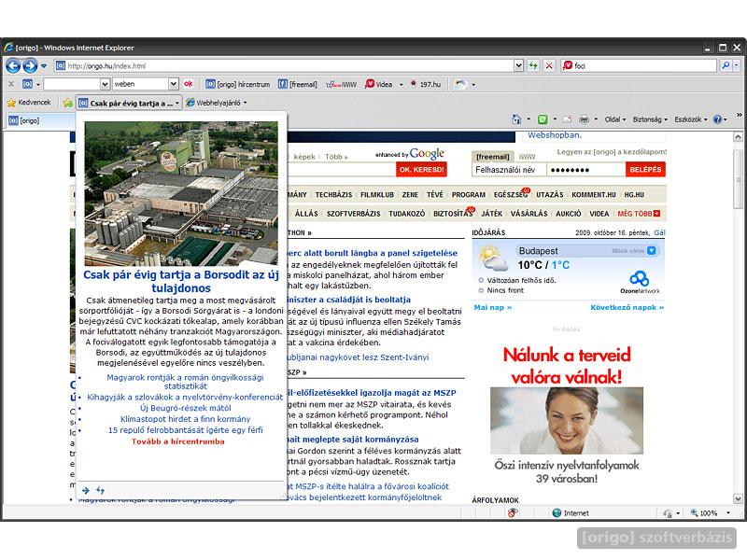The height and width of the screenshot is (560, 747).
Task: Click the red 'OK, KERESD!' search button
Action: pyautogui.click(x=421, y=170)
